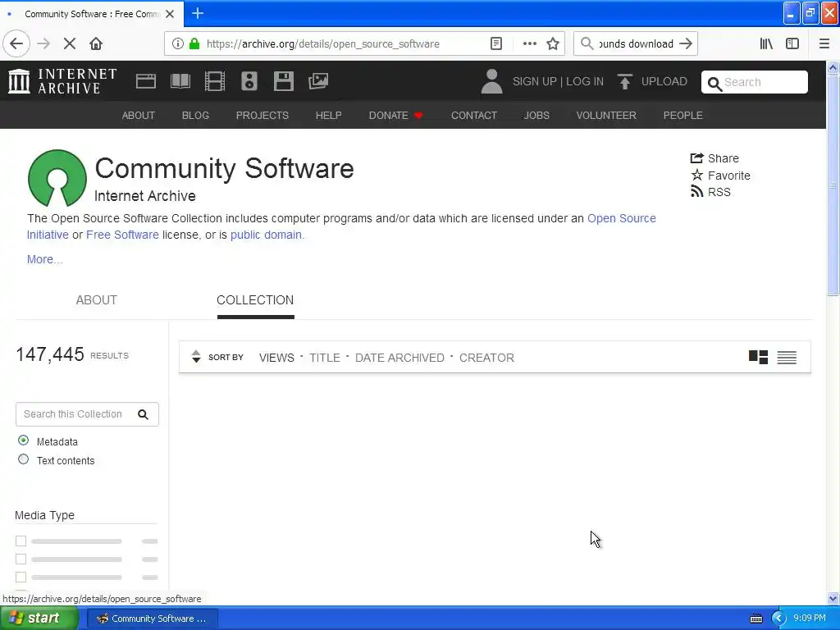
Task: Open the ABOUT nav item
Action: [x=138, y=115]
